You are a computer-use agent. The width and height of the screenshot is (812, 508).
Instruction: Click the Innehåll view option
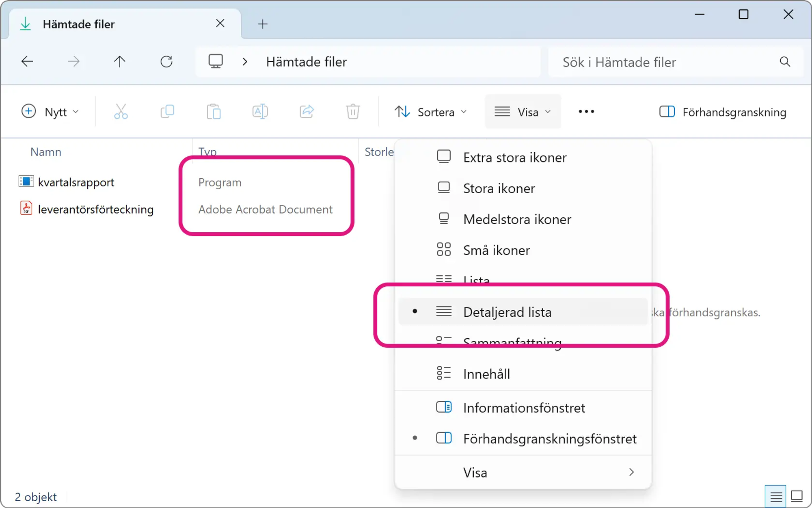[487, 374]
